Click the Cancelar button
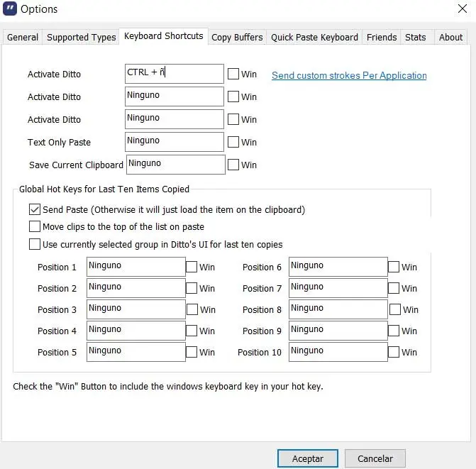 [375, 458]
